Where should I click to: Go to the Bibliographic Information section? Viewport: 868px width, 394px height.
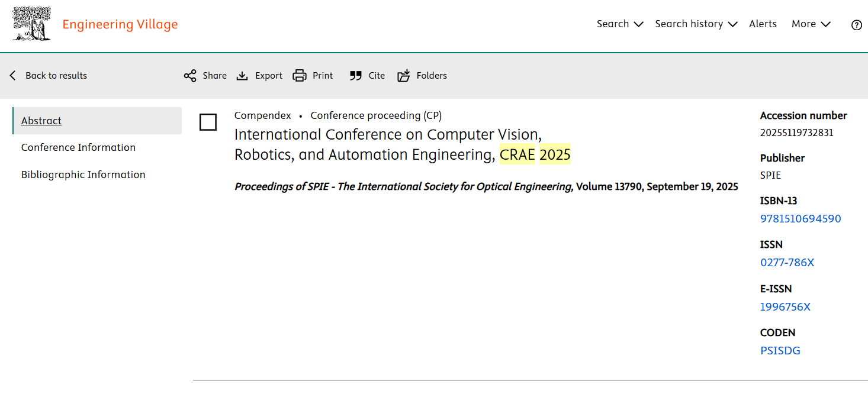(83, 175)
